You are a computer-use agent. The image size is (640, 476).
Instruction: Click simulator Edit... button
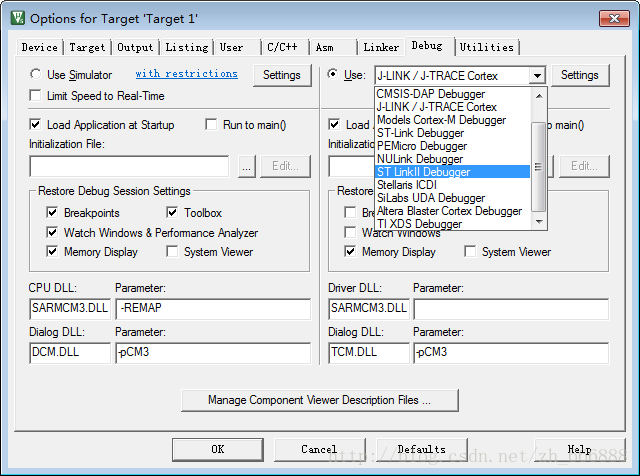point(285,166)
